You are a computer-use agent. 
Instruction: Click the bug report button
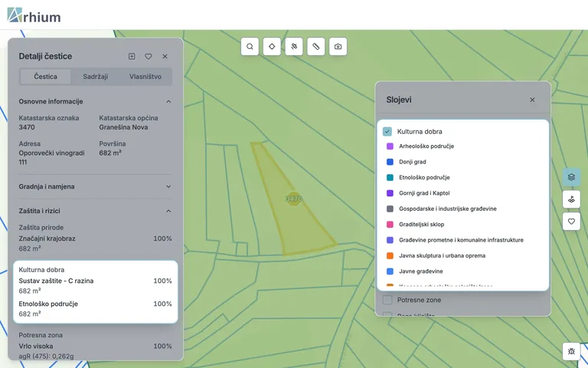point(571,351)
